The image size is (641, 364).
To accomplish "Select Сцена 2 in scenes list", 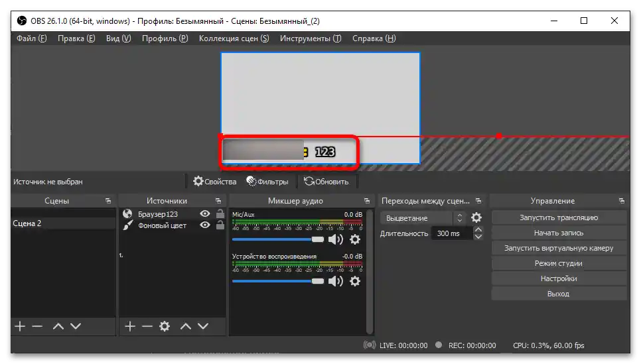I will [63, 223].
